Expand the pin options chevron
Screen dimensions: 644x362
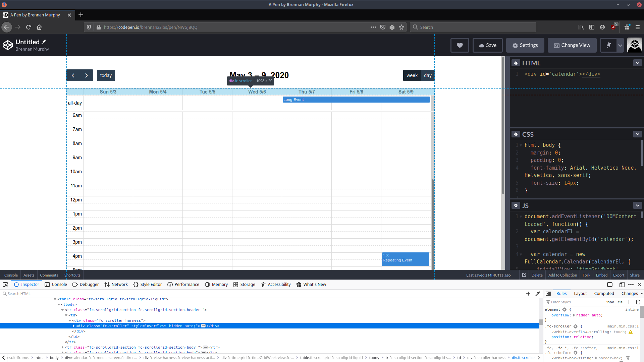pos(620,45)
